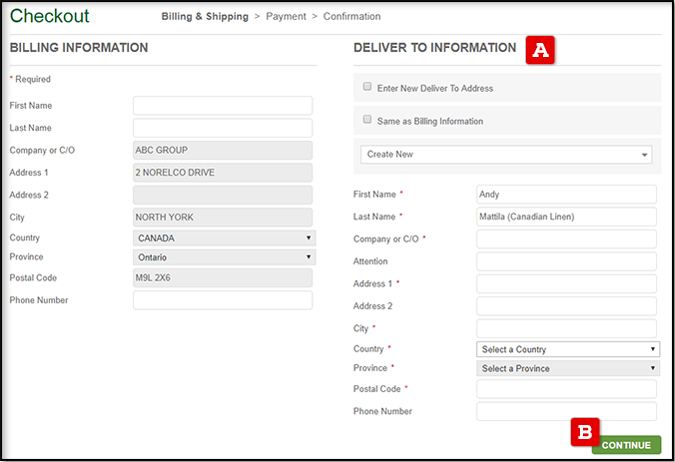Click the delivery Company or C/O field
675x462 pixels.
567,239
